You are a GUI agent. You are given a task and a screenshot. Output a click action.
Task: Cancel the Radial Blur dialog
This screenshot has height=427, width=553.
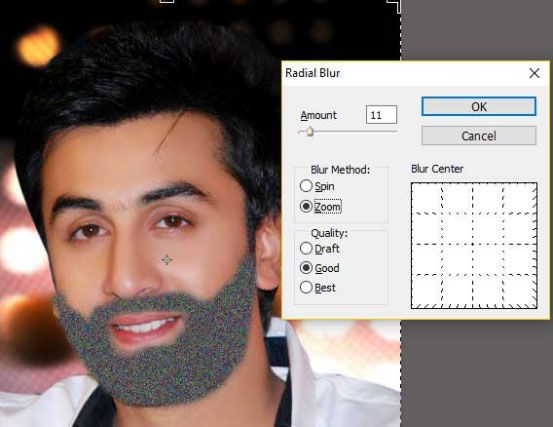pos(479,136)
